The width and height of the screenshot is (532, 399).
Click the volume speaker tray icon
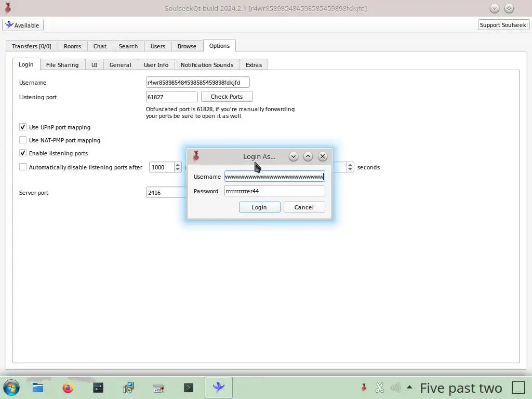pos(395,387)
